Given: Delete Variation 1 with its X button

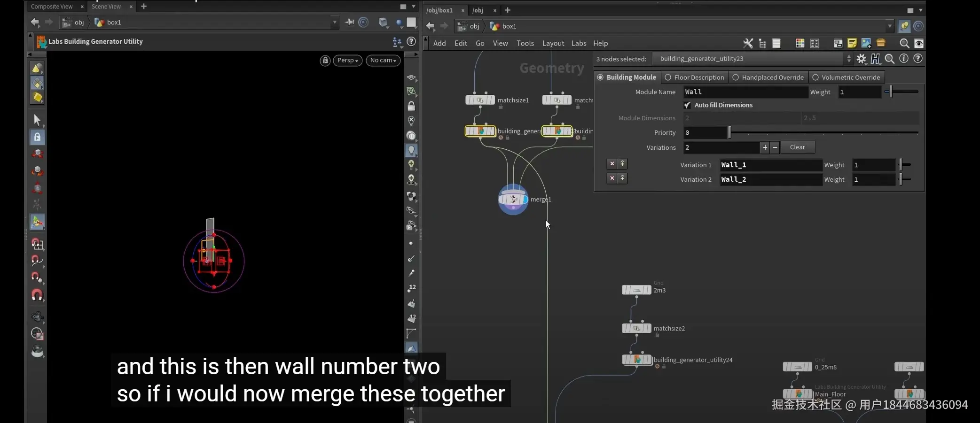Looking at the screenshot, I should (x=612, y=164).
